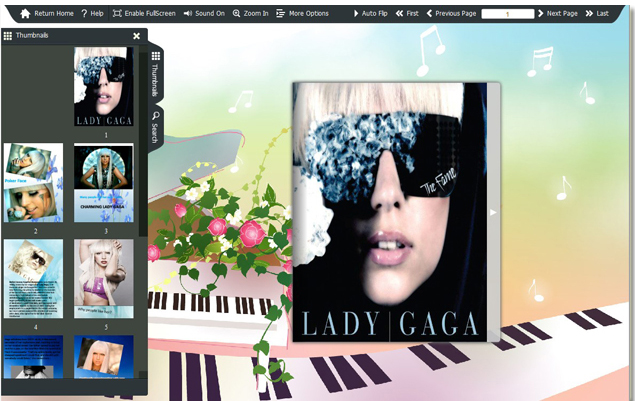The width and height of the screenshot is (635, 401).
Task: Open the blue text page thumbnail below page 4
Action: (34, 356)
